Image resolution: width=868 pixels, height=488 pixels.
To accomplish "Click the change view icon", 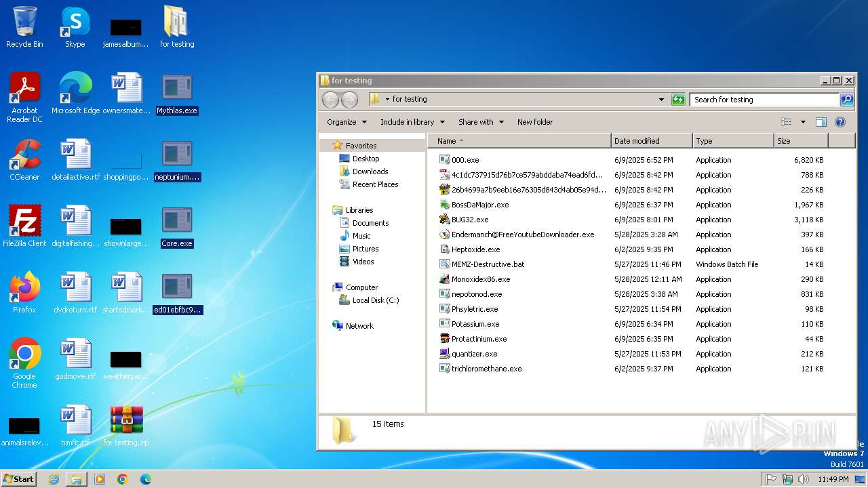I will [787, 122].
